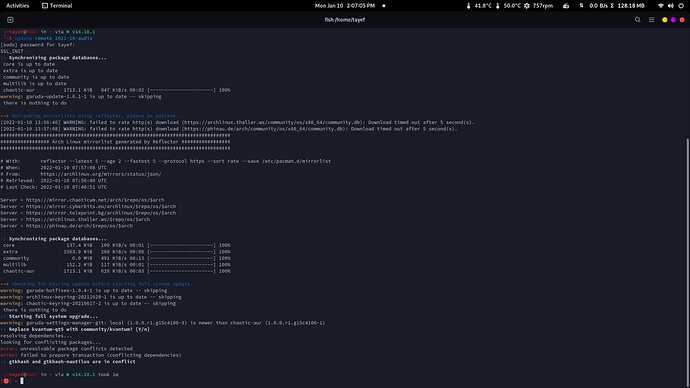Click the mirror.cyberbits.eu server line

[88, 206]
